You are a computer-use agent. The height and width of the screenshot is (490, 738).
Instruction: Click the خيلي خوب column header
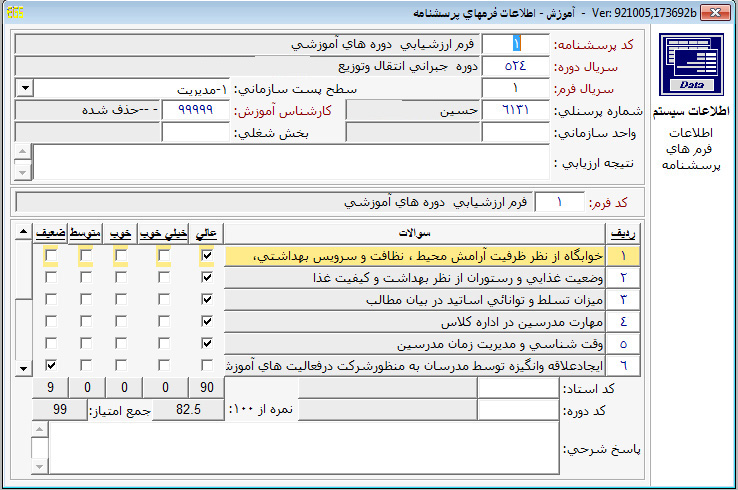click(163, 233)
